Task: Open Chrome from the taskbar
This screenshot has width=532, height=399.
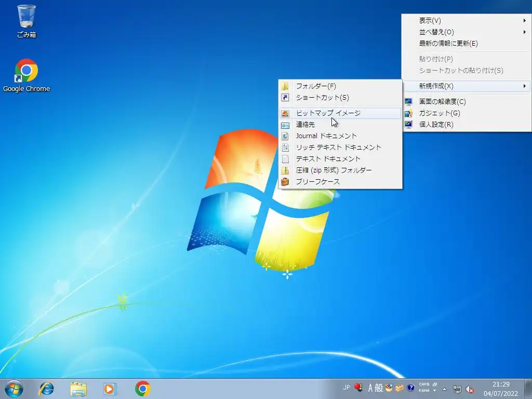Action: pyautogui.click(x=142, y=389)
